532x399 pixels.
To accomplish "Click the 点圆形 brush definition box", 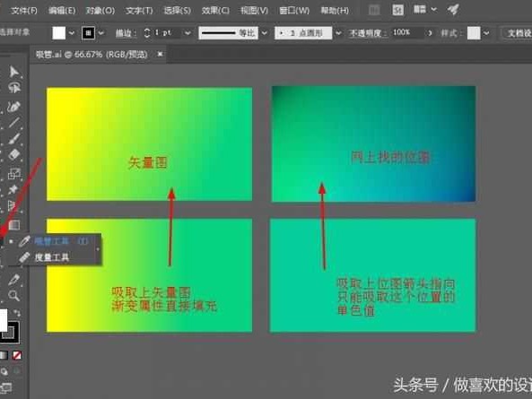I will pos(303,33).
